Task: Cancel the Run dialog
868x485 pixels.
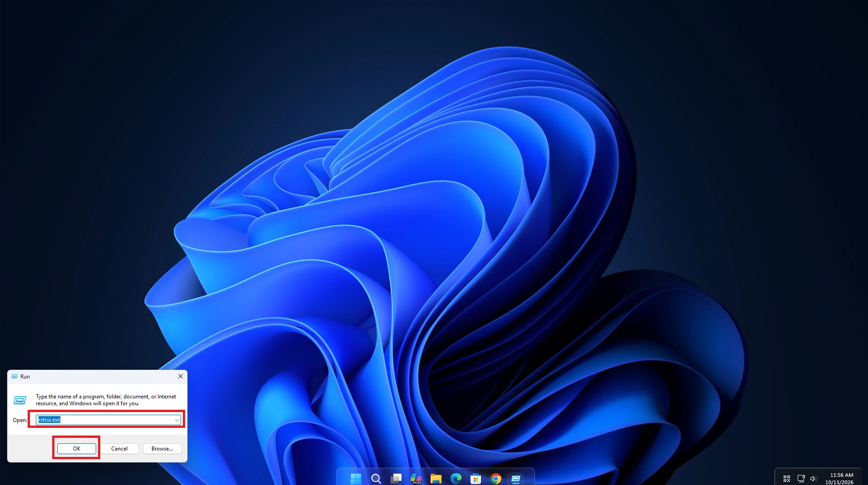Action: coord(119,448)
